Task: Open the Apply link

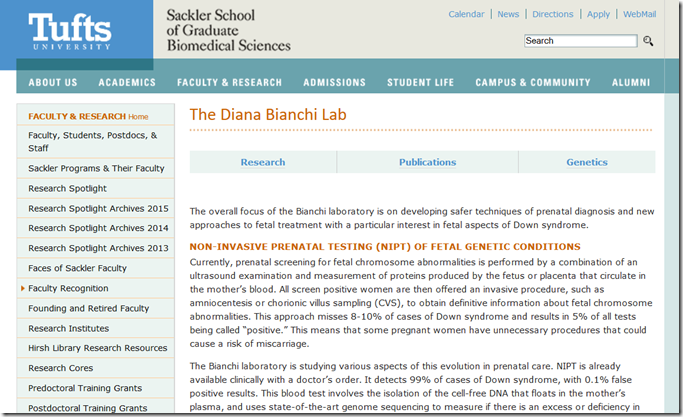Action: [598, 14]
